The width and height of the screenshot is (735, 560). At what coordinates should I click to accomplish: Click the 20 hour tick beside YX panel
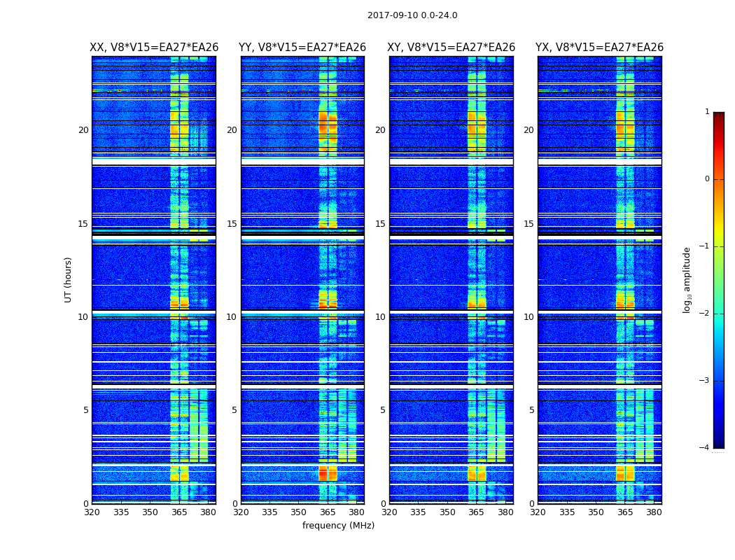pyautogui.click(x=528, y=130)
